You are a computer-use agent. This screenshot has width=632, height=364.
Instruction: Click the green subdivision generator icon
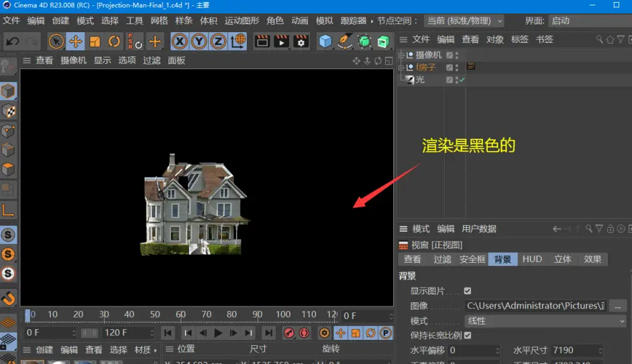pyautogui.click(x=364, y=41)
